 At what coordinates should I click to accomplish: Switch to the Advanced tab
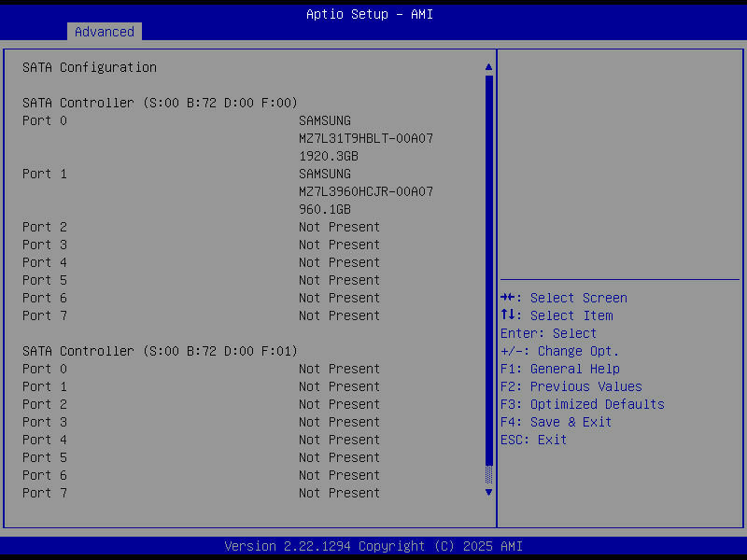click(104, 32)
